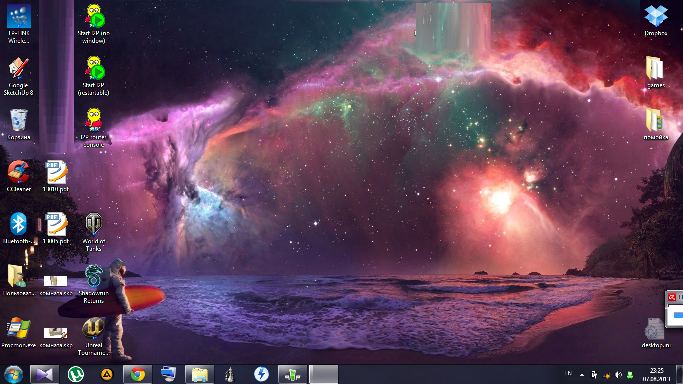
Task: Open the GP server console shortcut
Action: tap(93, 128)
